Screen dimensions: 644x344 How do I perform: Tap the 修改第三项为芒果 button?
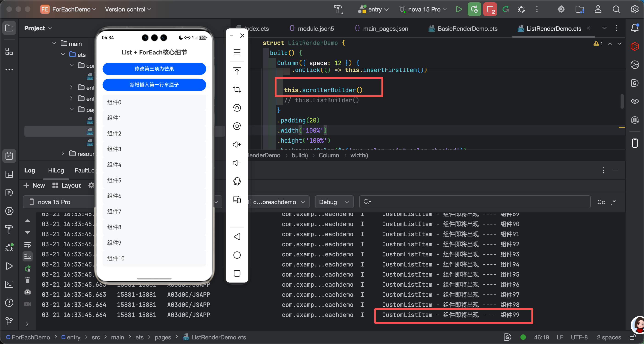[x=154, y=69]
